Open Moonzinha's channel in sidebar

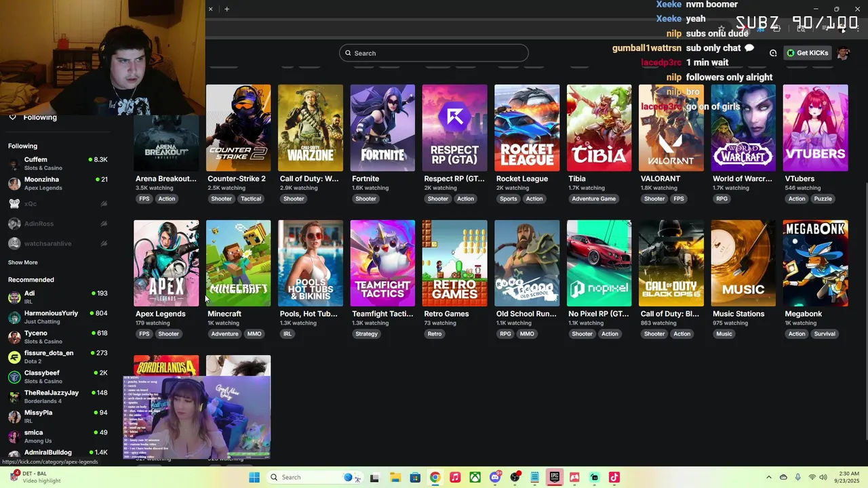tap(58, 184)
